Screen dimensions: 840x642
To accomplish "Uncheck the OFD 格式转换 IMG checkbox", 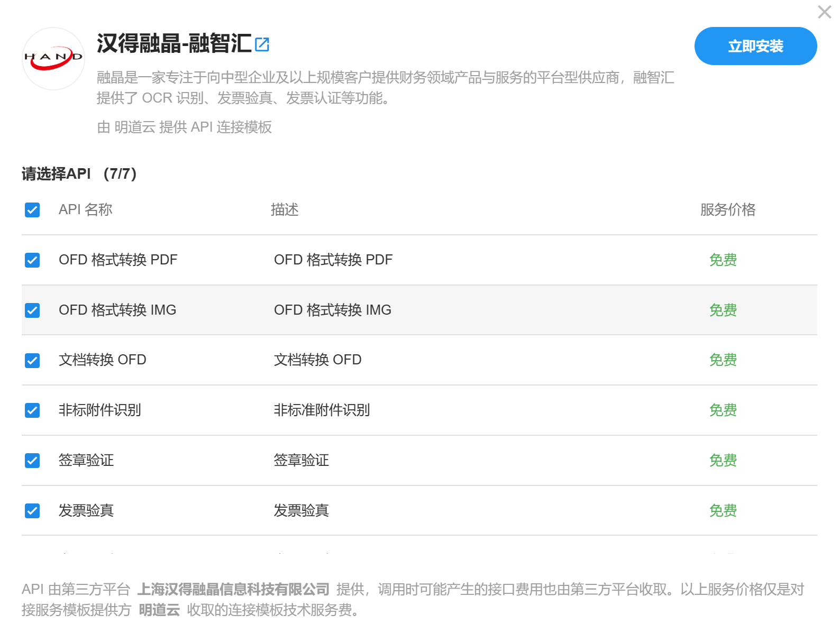I will (x=32, y=310).
